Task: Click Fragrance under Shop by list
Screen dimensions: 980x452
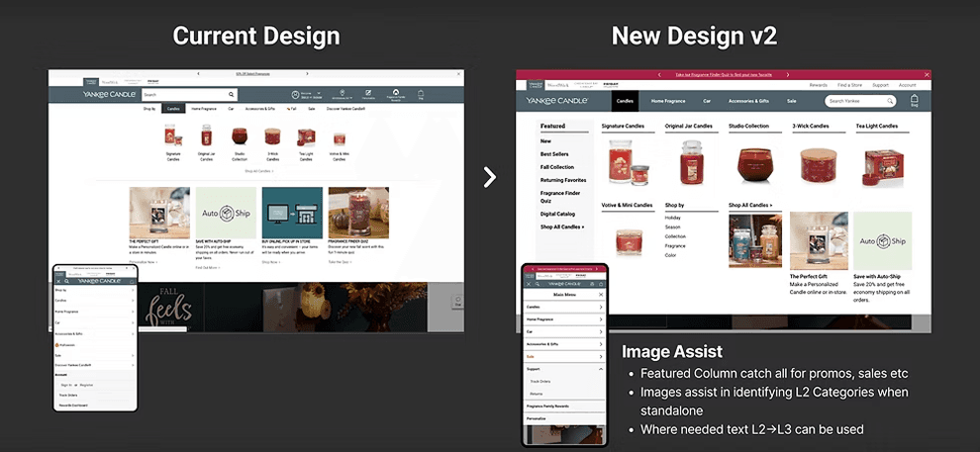Action: point(675,246)
